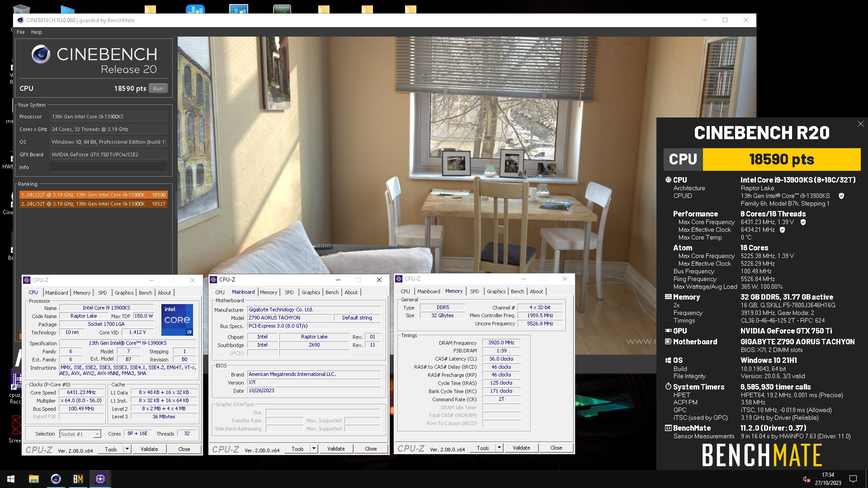Click the Z790 AORUS TACHYON model field
The image size is (868, 488).
pyautogui.click(x=290, y=318)
